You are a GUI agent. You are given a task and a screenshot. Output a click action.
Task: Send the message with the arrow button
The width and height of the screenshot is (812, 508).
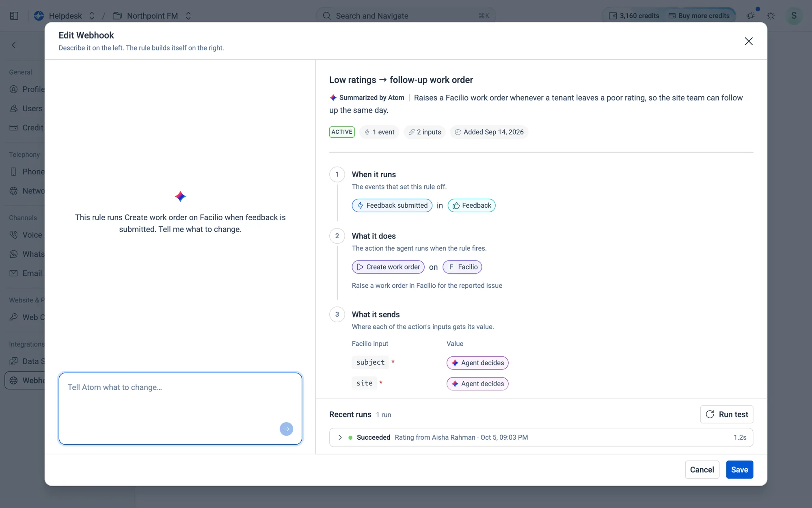(x=286, y=429)
